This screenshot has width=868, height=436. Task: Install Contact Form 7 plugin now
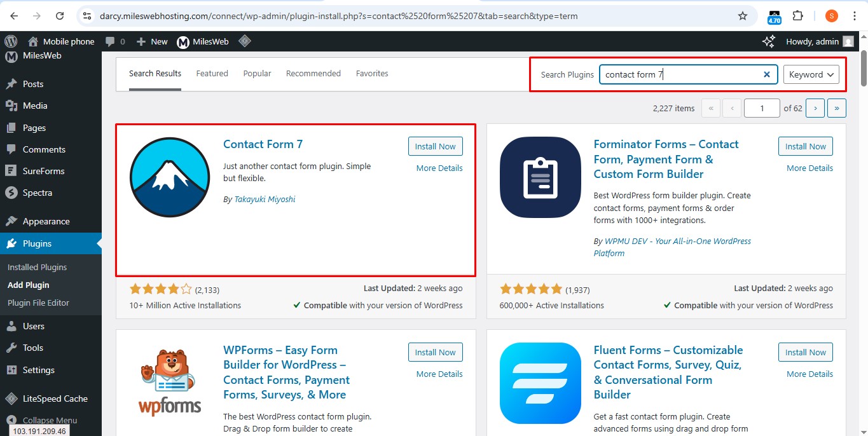[x=436, y=146]
